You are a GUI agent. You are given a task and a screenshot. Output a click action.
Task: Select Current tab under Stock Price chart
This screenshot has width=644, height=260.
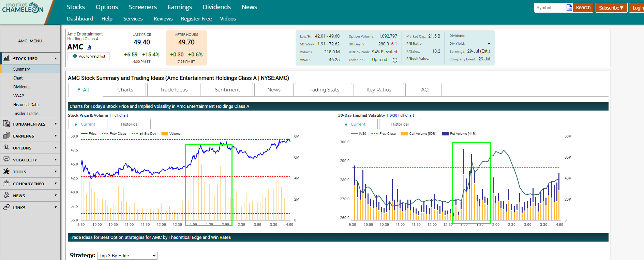(88, 124)
